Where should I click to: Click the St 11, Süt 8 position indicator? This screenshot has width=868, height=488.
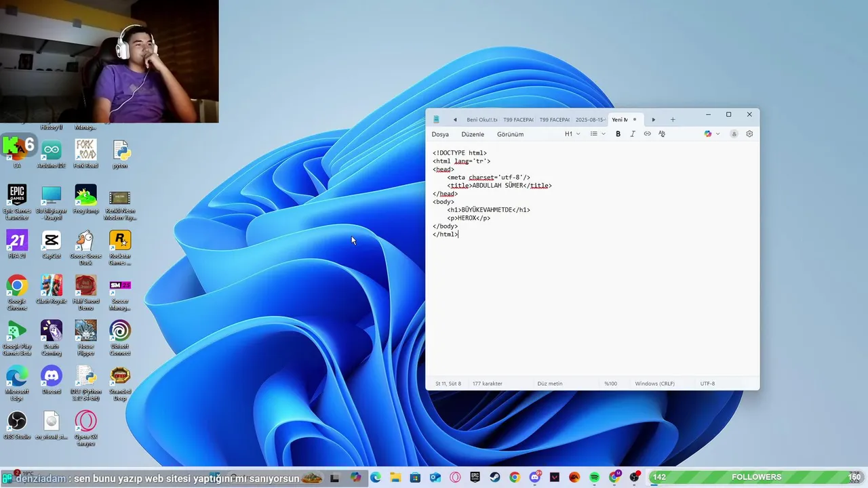pyautogui.click(x=448, y=384)
